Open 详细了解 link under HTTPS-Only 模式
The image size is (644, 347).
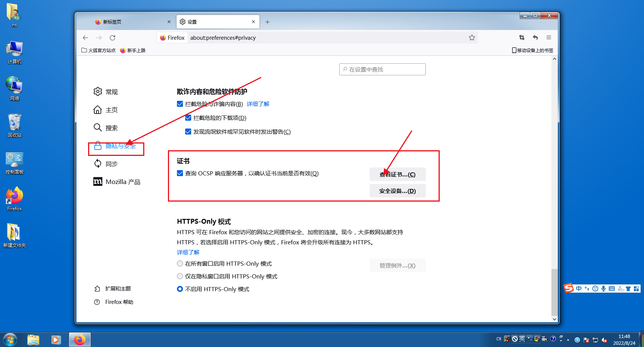point(188,252)
